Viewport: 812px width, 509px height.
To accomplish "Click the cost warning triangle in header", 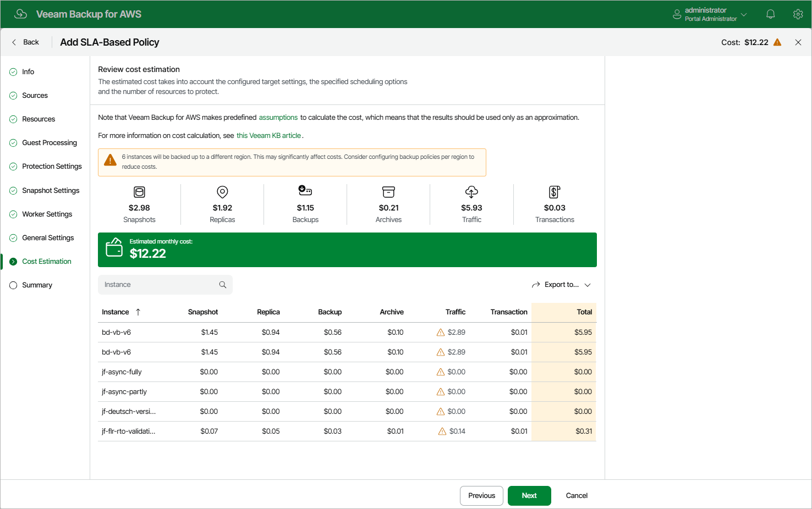I will pos(777,42).
